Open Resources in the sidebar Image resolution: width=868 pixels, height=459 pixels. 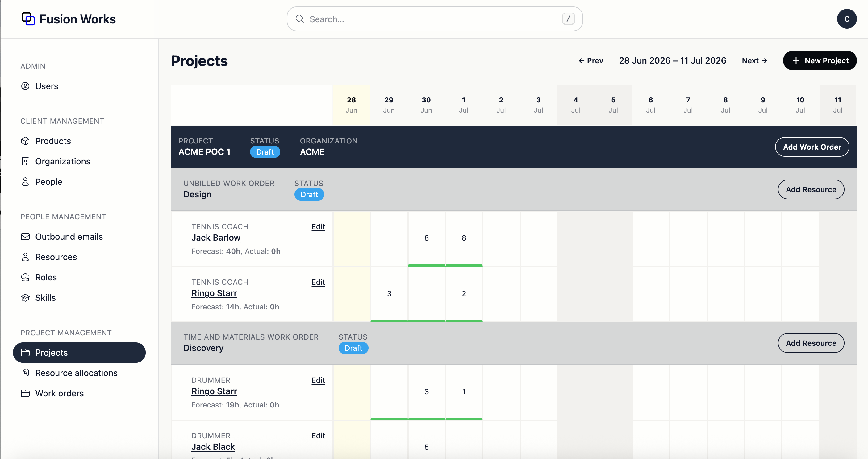[56, 257]
